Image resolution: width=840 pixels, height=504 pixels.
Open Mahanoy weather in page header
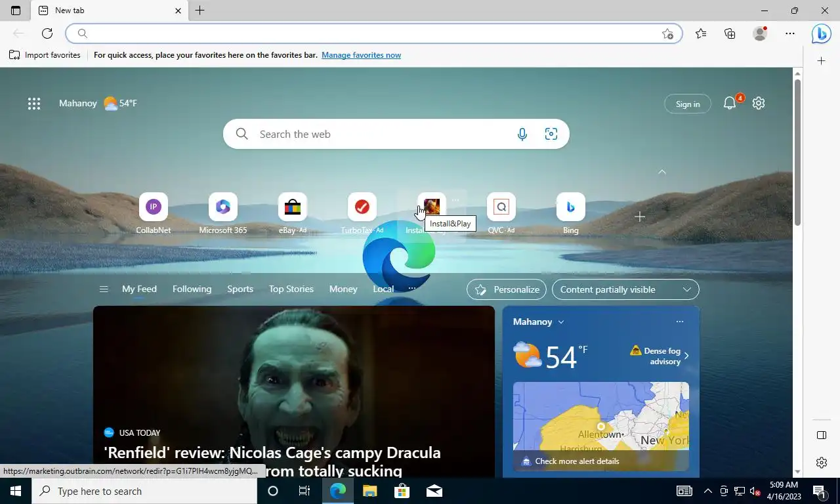click(98, 103)
